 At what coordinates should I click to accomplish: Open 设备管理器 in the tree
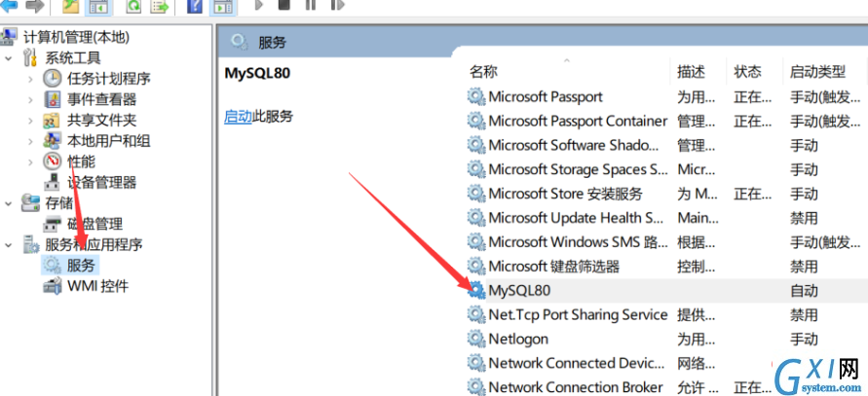pos(101,183)
